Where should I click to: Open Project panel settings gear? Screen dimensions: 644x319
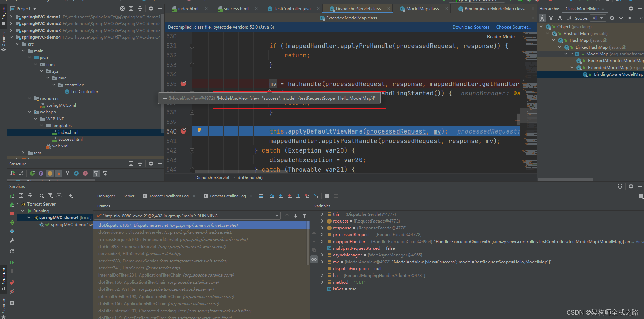click(x=151, y=8)
